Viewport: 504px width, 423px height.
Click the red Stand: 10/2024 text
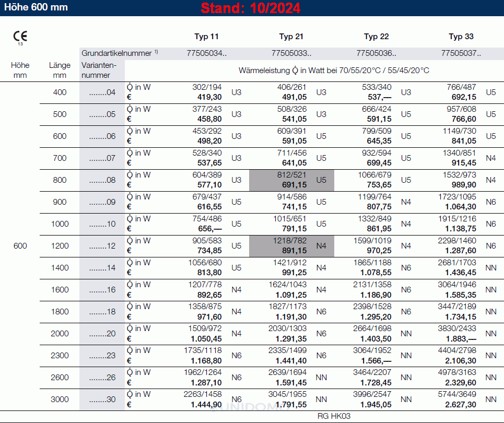click(251, 8)
